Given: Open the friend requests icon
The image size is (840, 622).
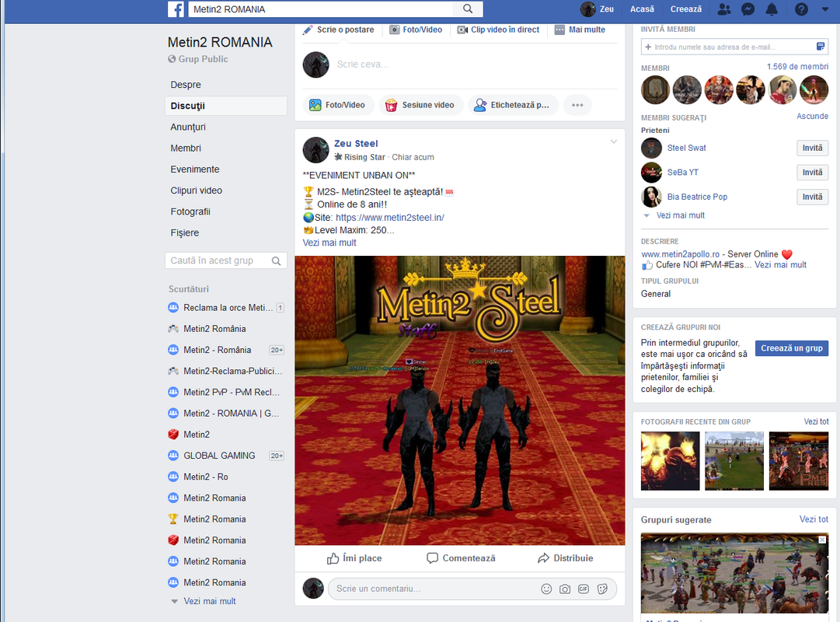Looking at the screenshot, I should [723, 9].
